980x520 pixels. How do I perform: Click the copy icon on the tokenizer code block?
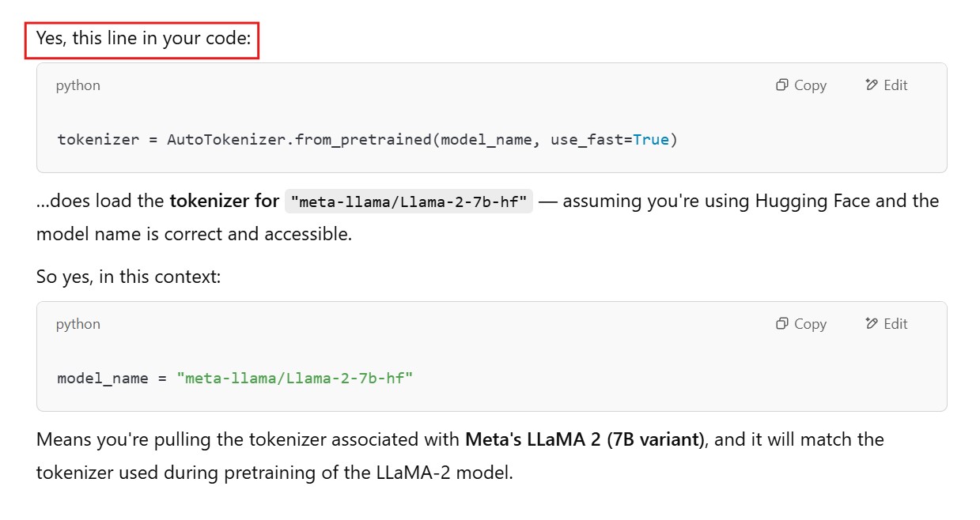click(782, 85)
